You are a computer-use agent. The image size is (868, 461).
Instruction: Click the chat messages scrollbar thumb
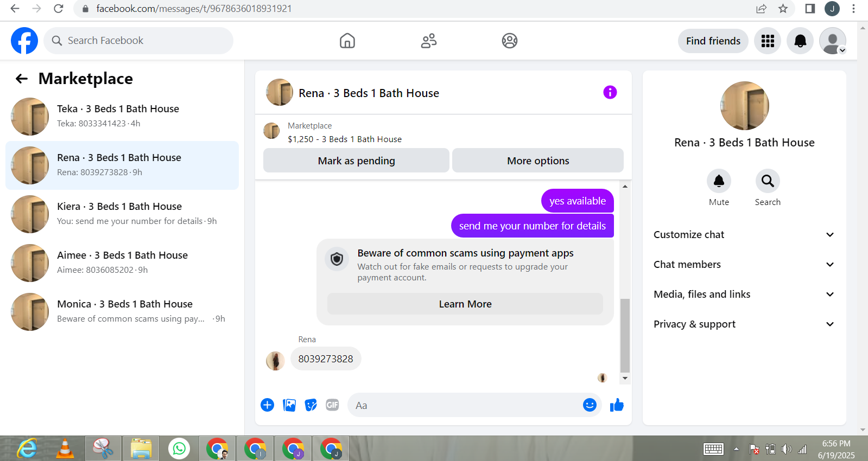coord(625,335)
